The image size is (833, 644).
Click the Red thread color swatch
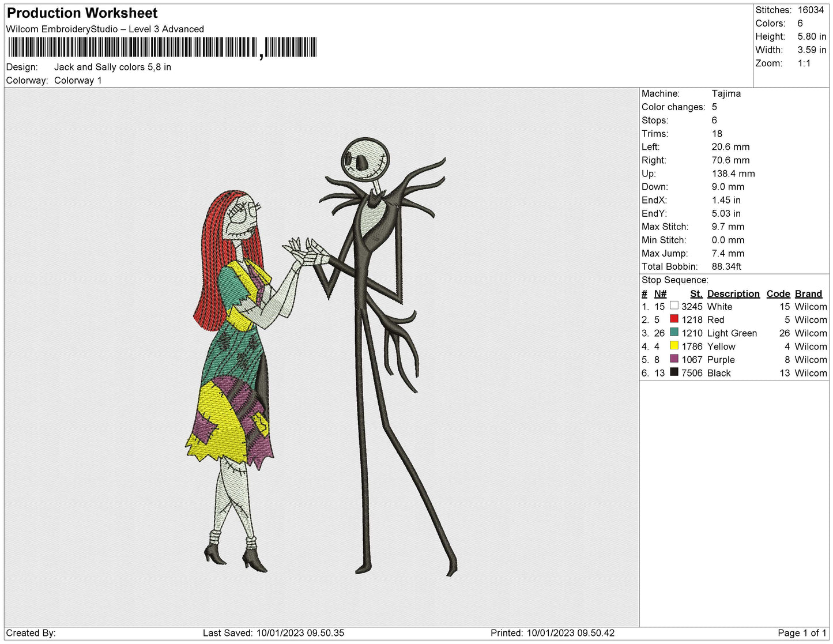[x=674, y=319]
